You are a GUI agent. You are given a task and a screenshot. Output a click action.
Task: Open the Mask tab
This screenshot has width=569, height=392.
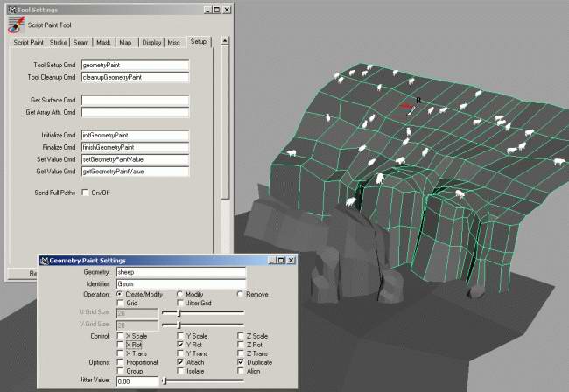point(103,42)
